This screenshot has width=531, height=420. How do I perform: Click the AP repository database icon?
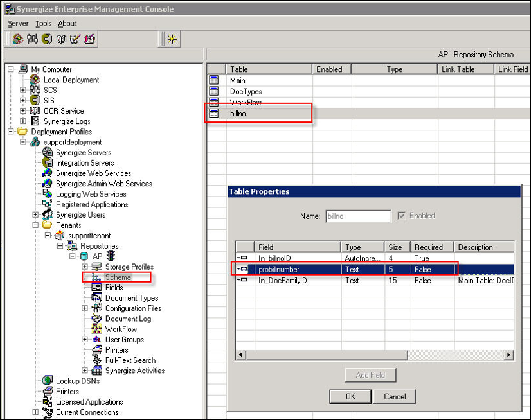[x=84, y=256]
